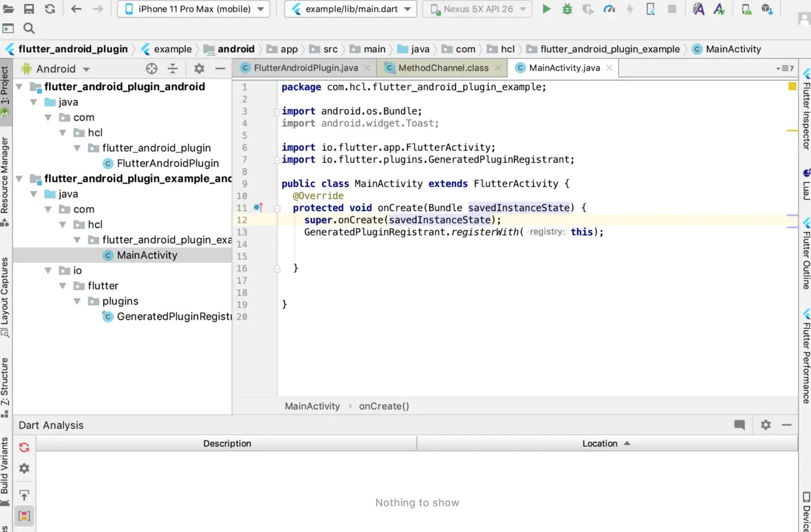The height and width of the screenshot is (532, 811).
Task: Click the Save All disk icon
Action: tap(29, 9)
